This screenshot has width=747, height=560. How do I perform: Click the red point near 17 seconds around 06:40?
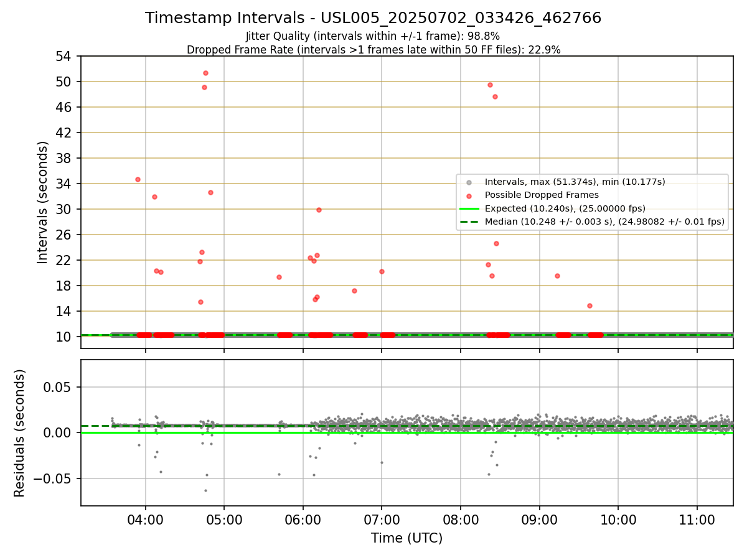click(354, 291)
